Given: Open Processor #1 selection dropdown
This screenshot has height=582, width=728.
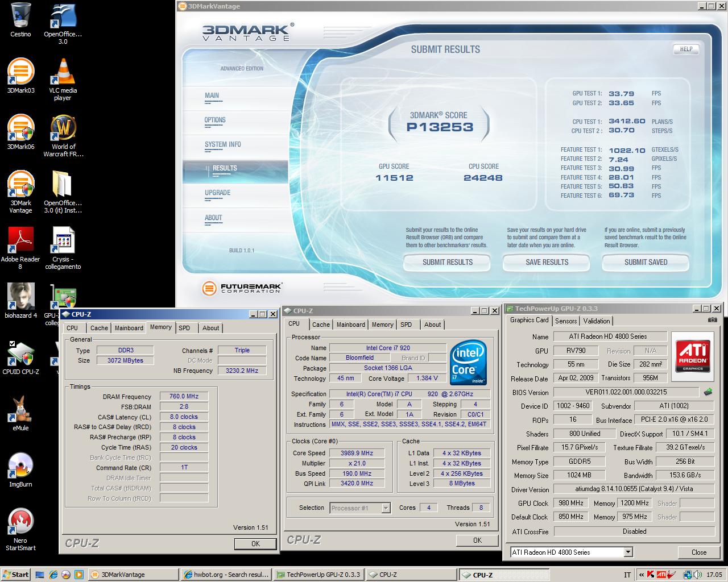Looking at the screenshot, I should (x=386, y=508).
